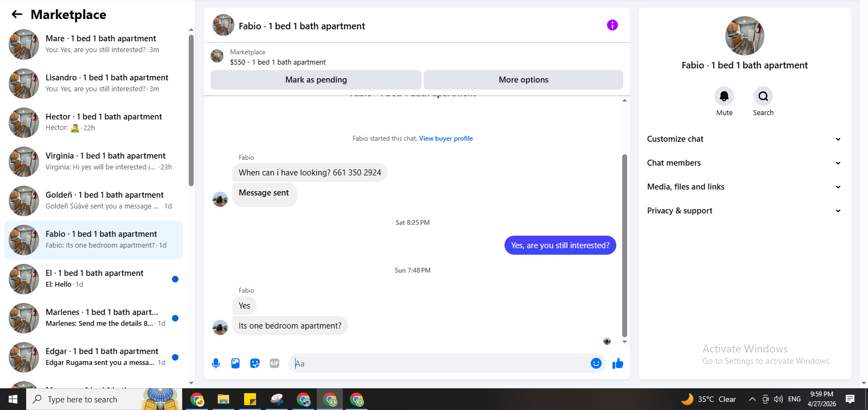The image size is (868, 410).
Task: Search in conversation using magnifier icon
Action: tap(763, 96)
